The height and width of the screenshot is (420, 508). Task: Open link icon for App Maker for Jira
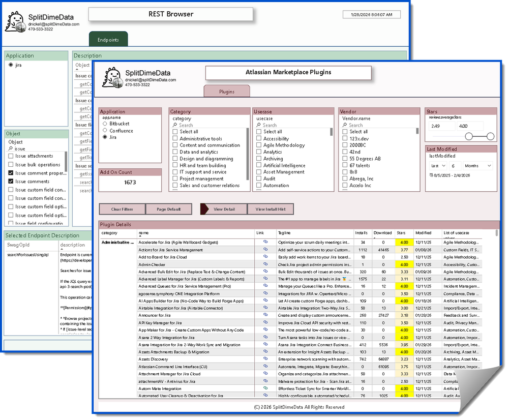[265, 329]
